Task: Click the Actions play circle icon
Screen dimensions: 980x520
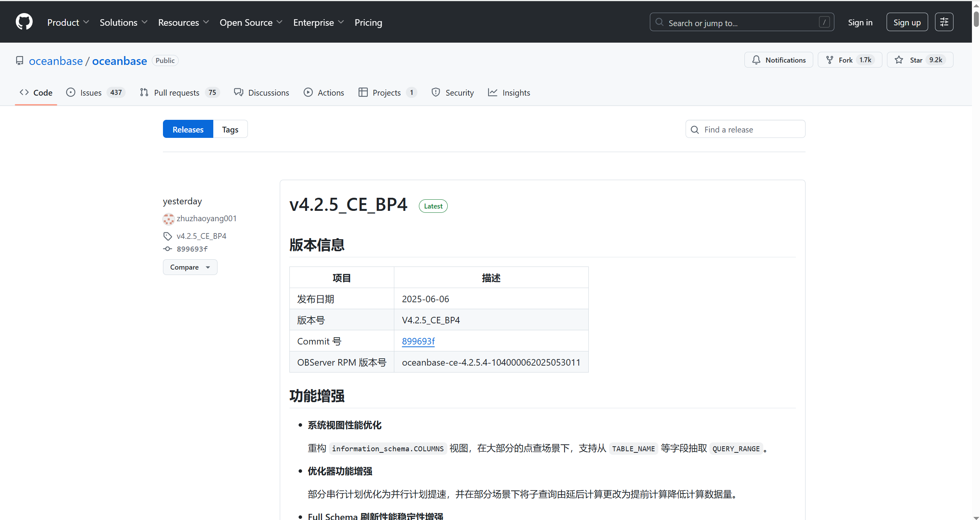Action: pos(308,92)
